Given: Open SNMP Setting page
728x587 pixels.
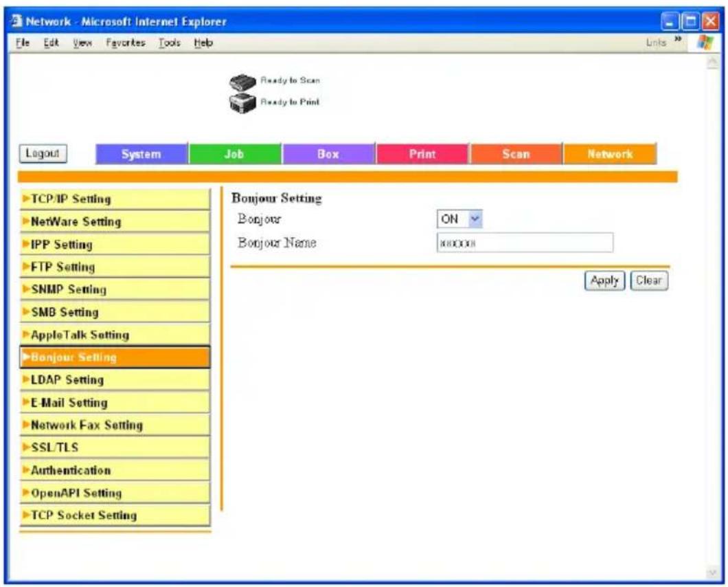Looking at the screenshot, I should pyautogui.click(x=115, y=289).
